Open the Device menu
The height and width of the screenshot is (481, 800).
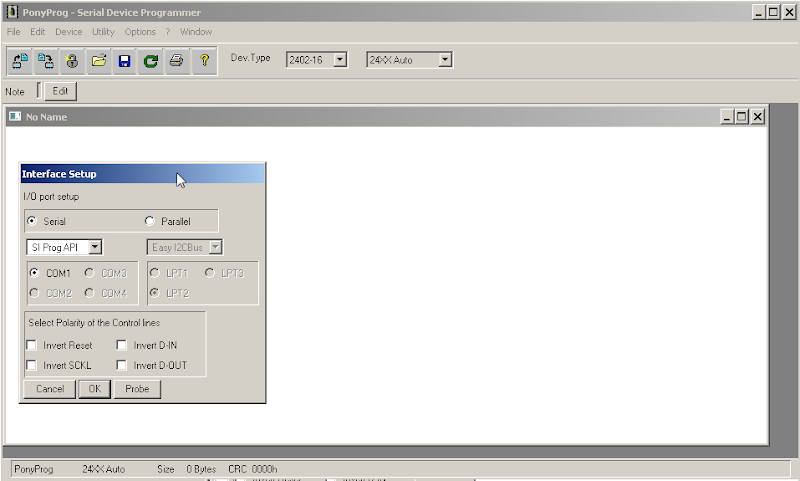[69, 32]
